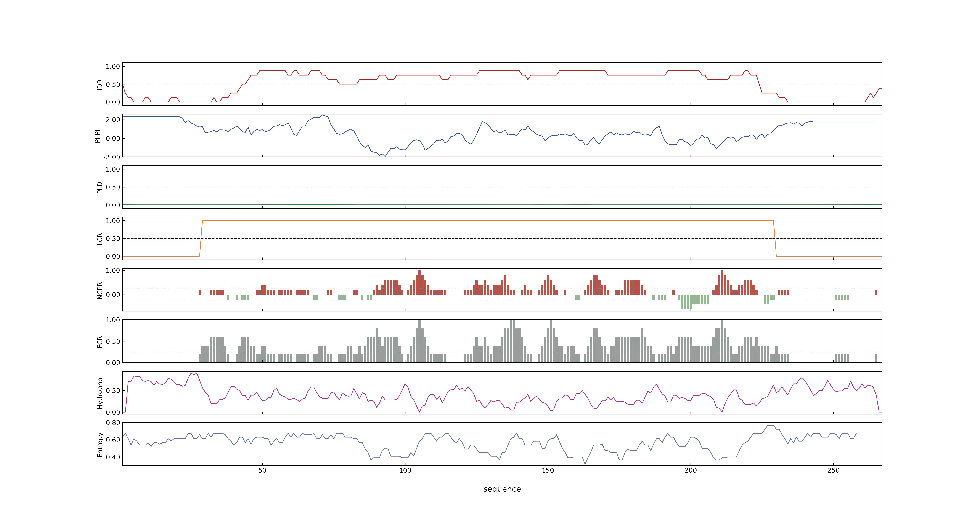Click the "LCR" y-axis label
The height and width of the screenshot is (523, 980).
(x=100, y=239)
